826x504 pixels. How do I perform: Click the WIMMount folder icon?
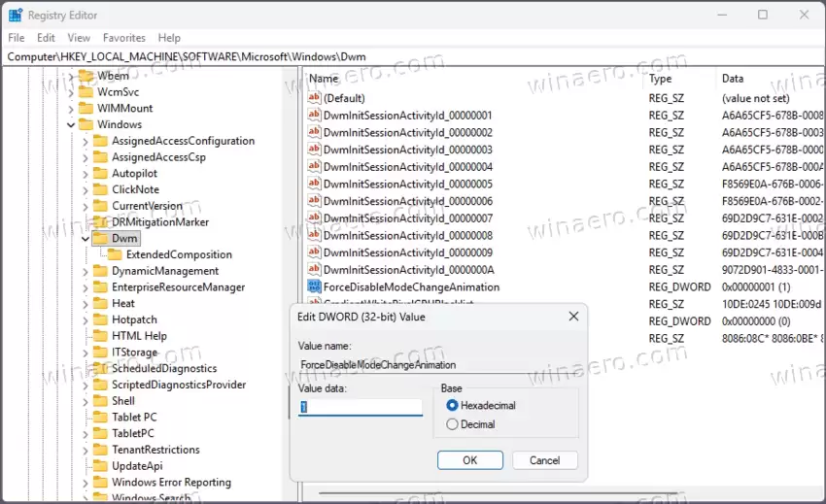tap(86, 109)
